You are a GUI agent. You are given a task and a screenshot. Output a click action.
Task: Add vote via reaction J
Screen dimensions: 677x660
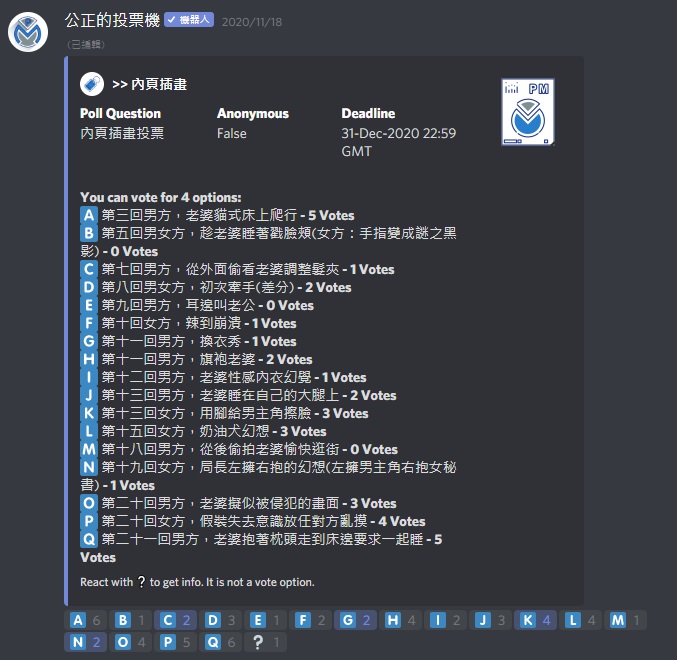(490, 620)
